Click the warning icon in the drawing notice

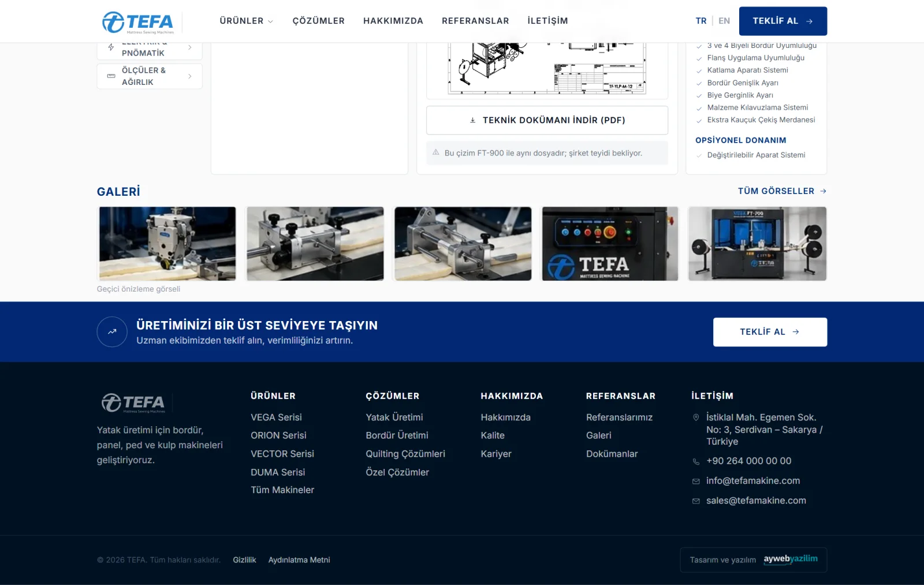(x=436, y=153)
